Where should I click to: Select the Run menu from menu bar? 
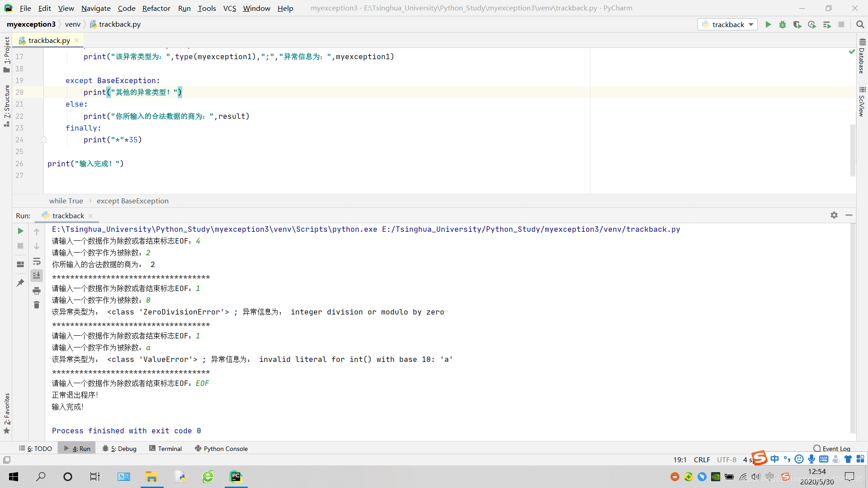coord(184,8)
